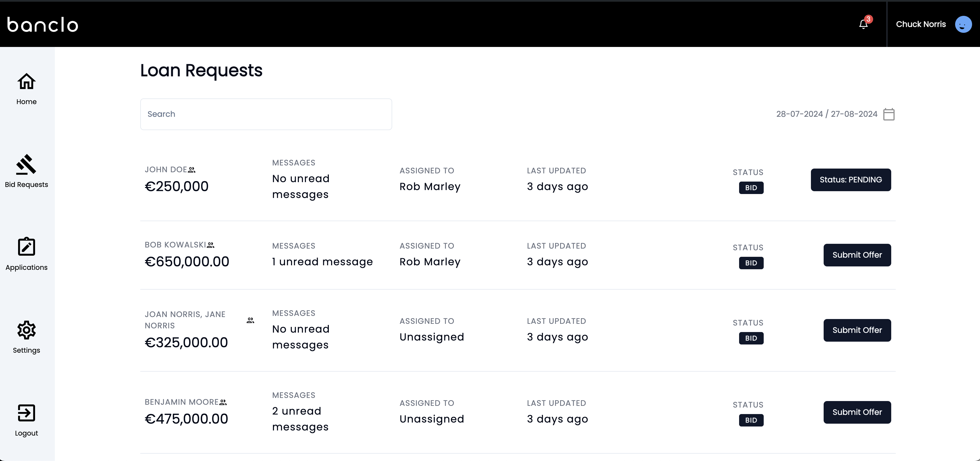Image resolution: width=980 pixels, height=461 pixels.
Task: Open the Chuck Norris account menu
Action: click(x=921, y=24)
